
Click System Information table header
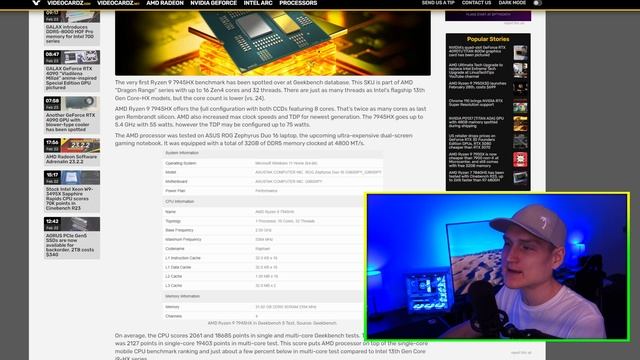182,153
